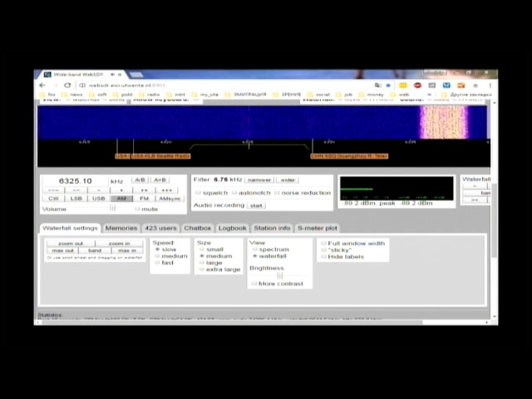Choose extra large waterfall size
The width and height of the screenshot is (532, 399).
pos(201,269)
